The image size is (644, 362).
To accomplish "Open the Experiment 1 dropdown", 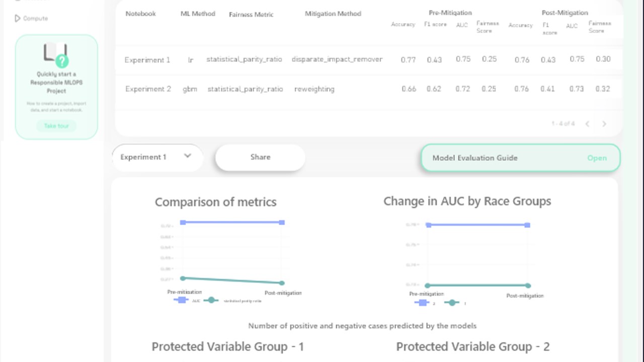I will coord(157,157).
